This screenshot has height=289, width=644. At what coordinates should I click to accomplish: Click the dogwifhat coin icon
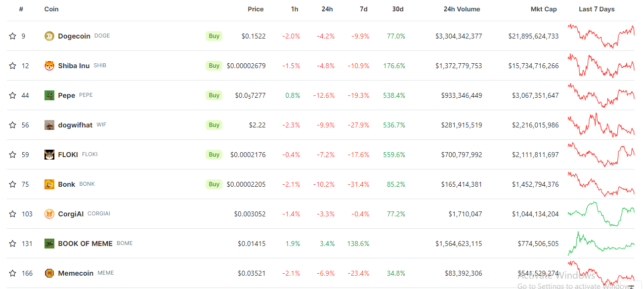coord(49,125)
